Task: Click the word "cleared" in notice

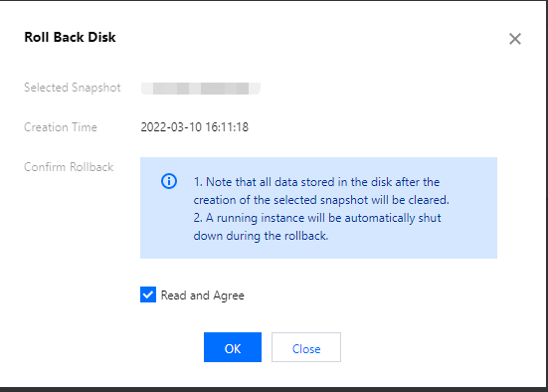Action: pos(428,200)
